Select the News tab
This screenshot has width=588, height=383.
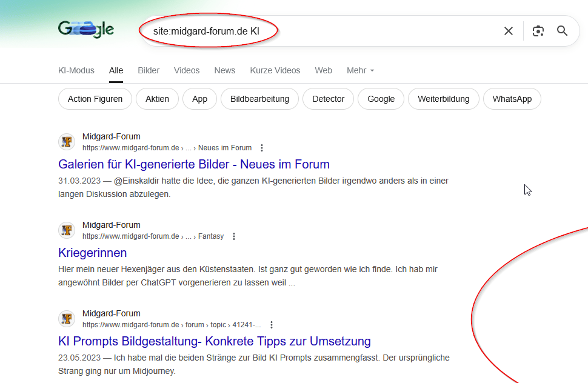pyautogui.click(x=224, y=70)
